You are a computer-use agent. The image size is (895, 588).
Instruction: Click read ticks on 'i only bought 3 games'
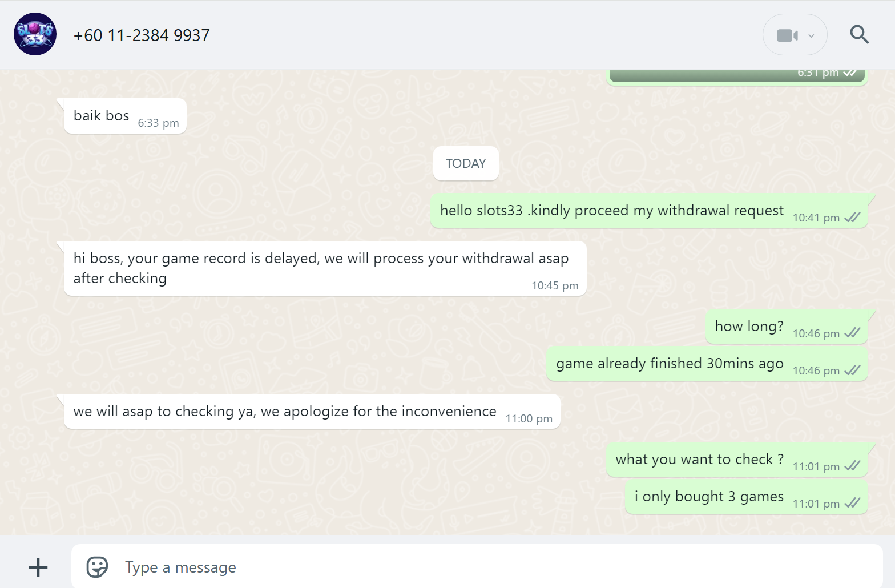[852, 503]
